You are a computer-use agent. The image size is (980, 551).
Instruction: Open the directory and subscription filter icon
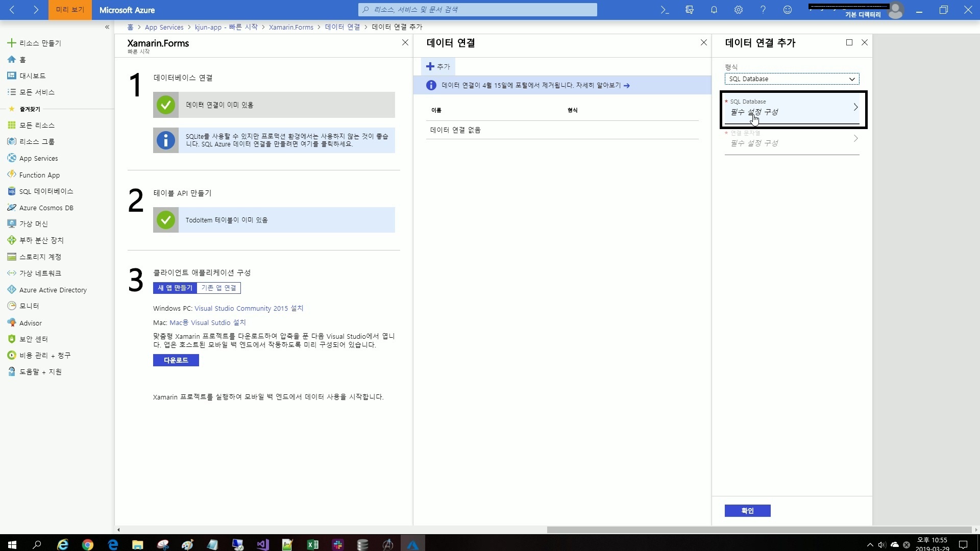(x=689, y=10)
